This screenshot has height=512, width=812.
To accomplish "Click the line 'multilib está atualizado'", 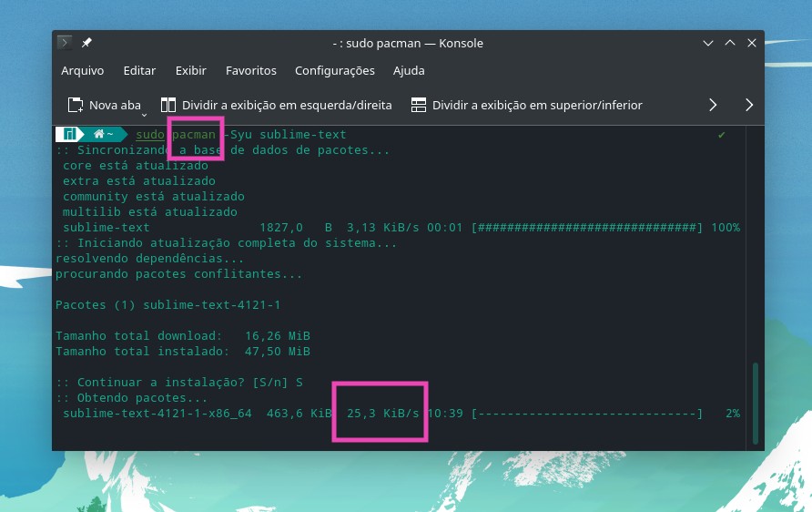I will 150,212.
